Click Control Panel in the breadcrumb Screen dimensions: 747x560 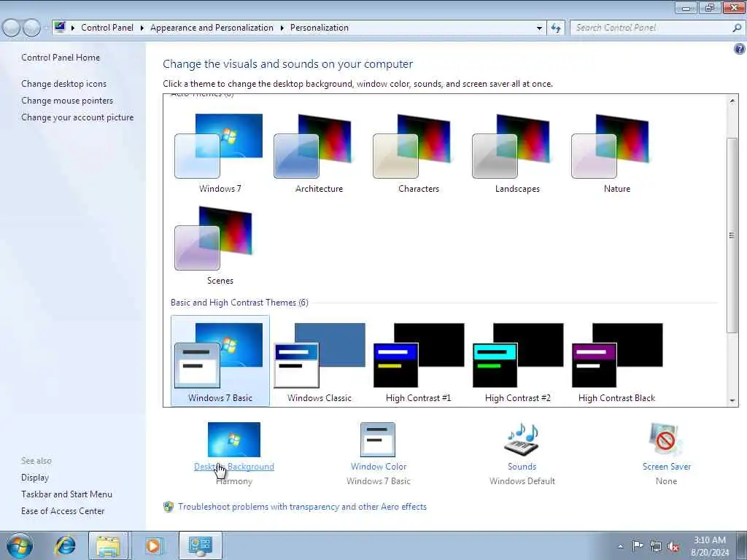pyautogui.click(x=107, y=28)
